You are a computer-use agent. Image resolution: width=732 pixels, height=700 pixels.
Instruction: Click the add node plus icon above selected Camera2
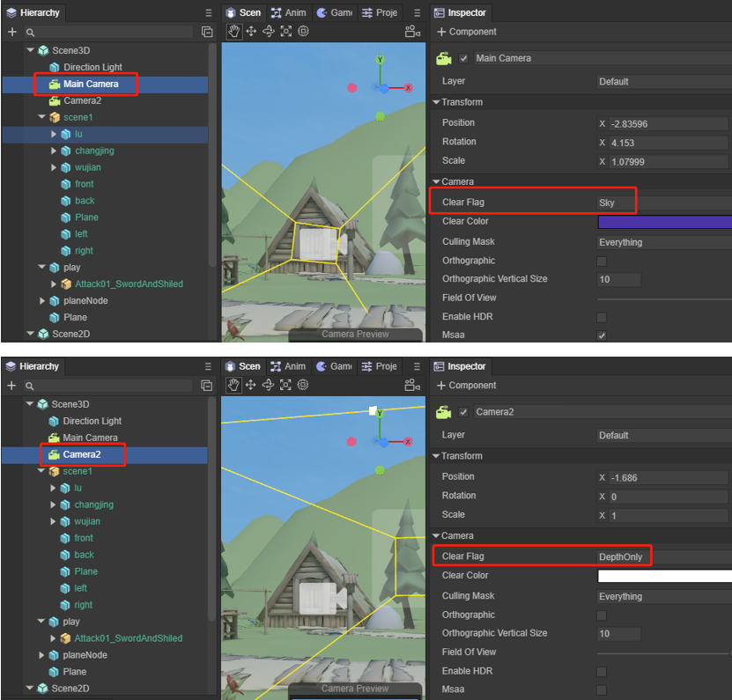[12, 386]
